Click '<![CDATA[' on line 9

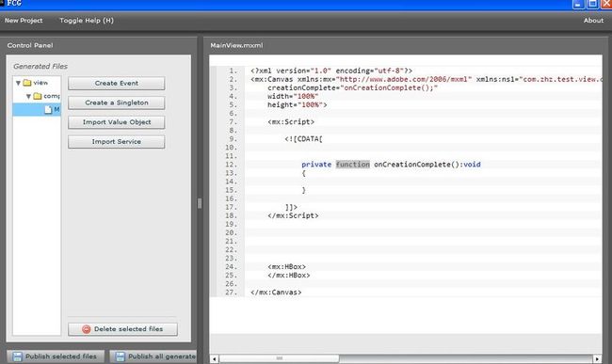tap(304, 139)
